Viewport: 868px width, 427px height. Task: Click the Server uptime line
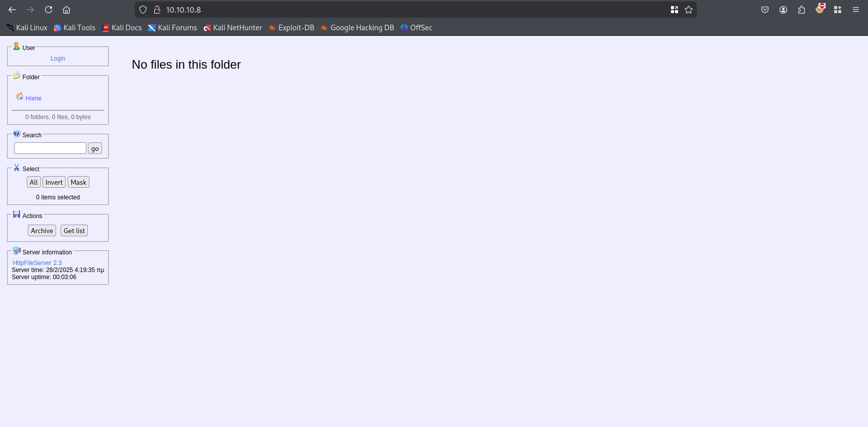44,277
